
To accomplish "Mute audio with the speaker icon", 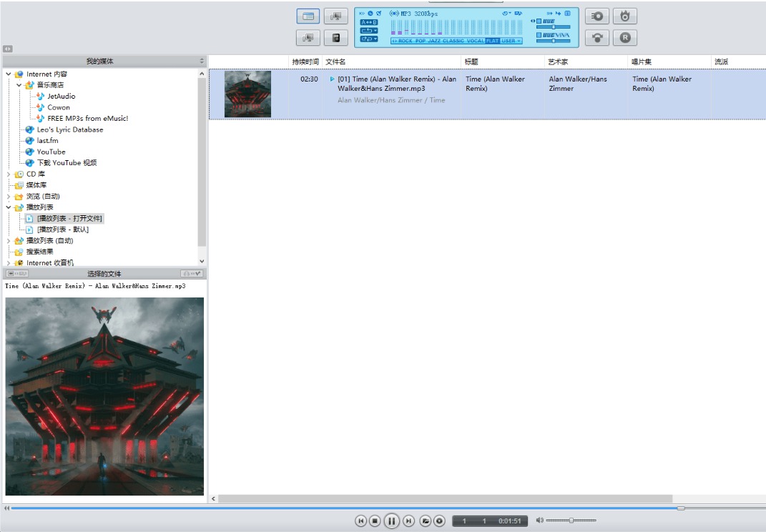I will tap(539, 521).
